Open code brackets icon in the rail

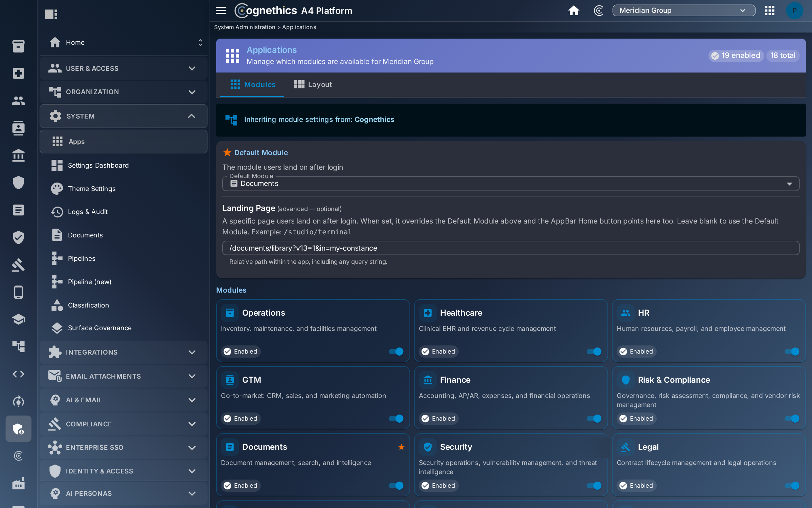click(x=18, y=374)
